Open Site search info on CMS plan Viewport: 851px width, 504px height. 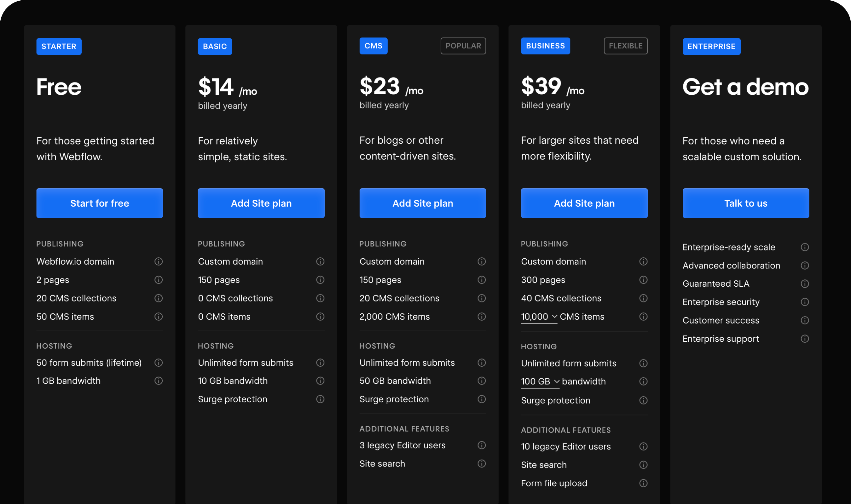click(481, 463)
